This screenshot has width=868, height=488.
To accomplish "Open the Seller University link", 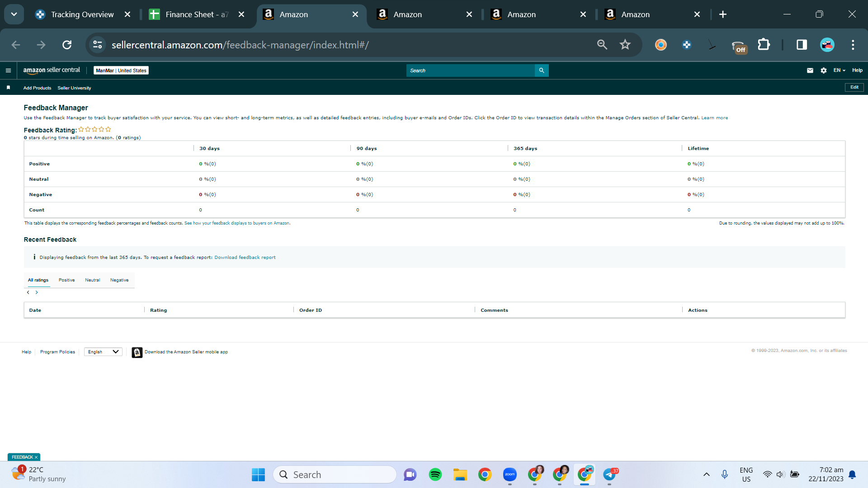I will click(74, 88).
